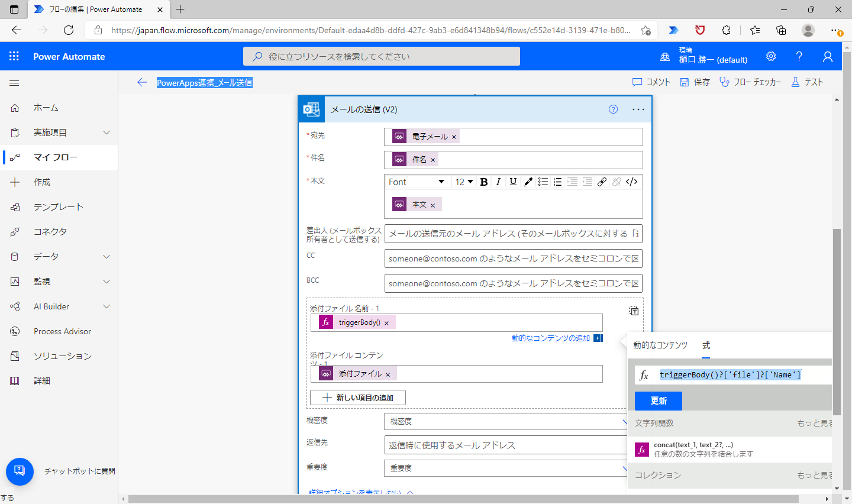Click the BCC email address field
The height and width of the screenshot is (504, 852).
514,283
